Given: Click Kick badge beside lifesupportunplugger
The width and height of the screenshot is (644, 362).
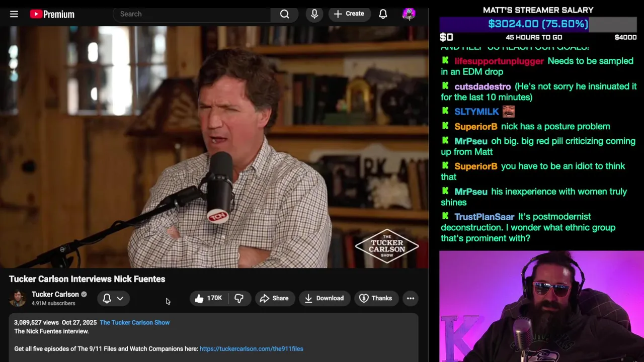Looking at the screenshot, I should click(445, 60).
